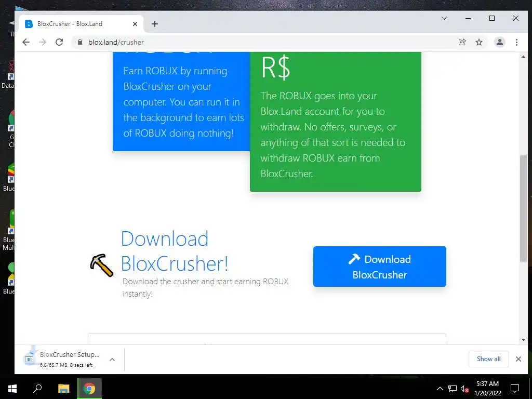Click the Chrome taskbar icon

pyautogui.click(x=89, y=389)
